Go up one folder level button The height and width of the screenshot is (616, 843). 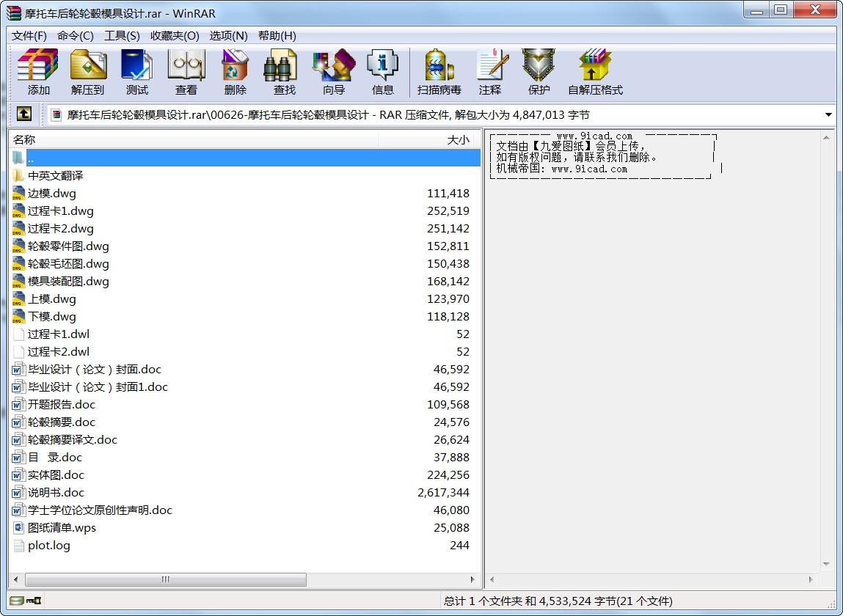click(24, 114)
